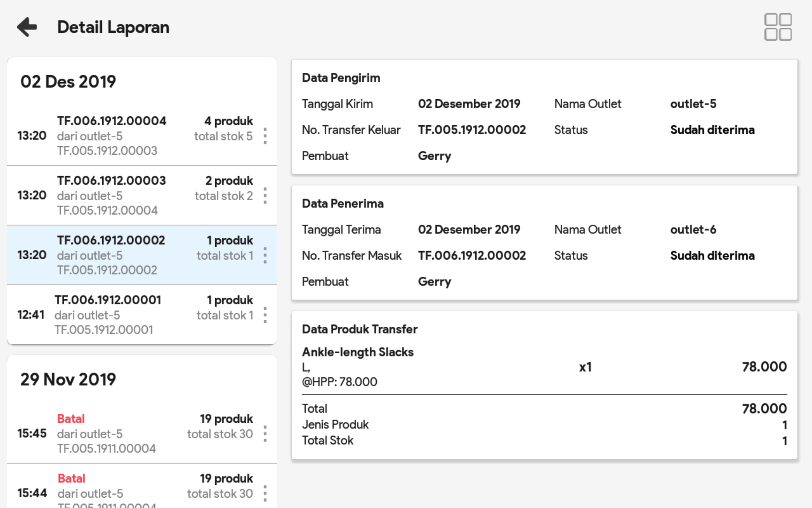Screen dimensions: 812x508
Task: Click the Detail Laporan page title
Action: (x=113, y=27)
